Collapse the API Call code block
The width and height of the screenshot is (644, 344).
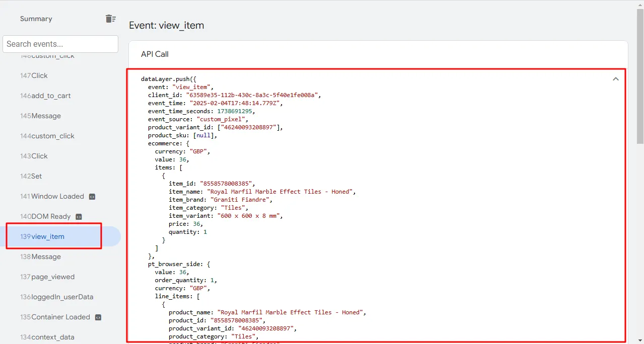pyautogui.click(x=615, y=79)
